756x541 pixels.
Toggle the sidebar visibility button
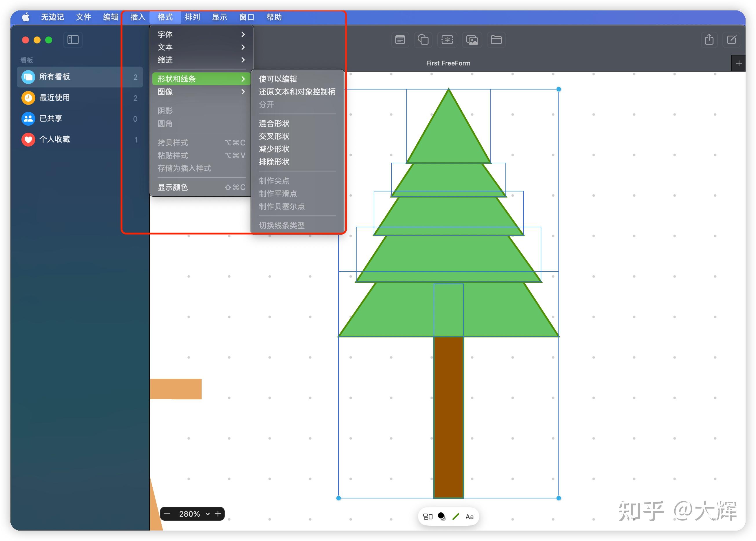click(73, 40)
